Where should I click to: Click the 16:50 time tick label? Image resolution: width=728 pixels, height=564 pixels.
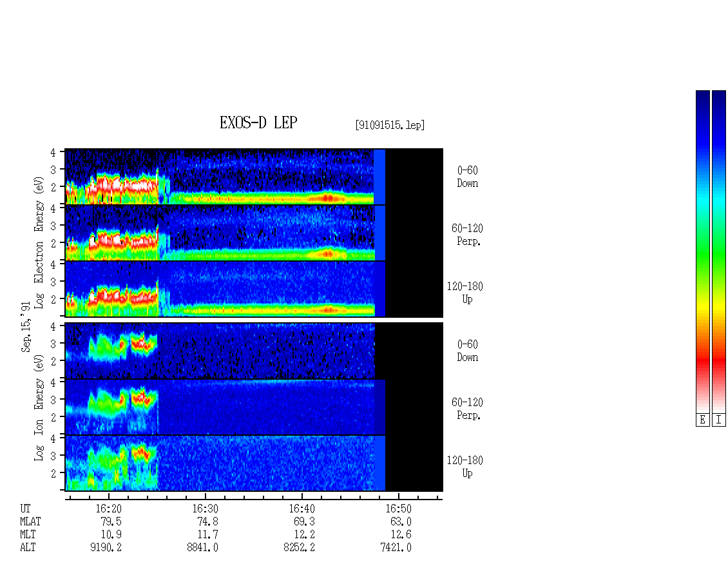tap(398, 509)
